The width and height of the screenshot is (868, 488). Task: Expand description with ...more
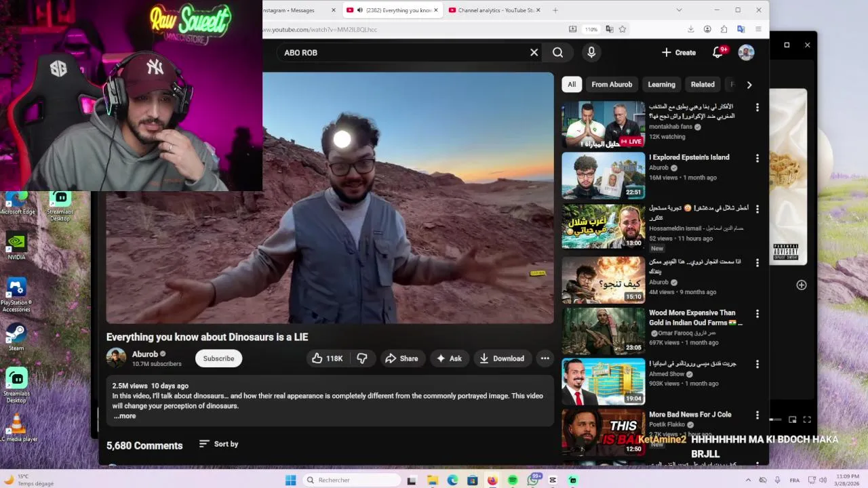(125, 416)
